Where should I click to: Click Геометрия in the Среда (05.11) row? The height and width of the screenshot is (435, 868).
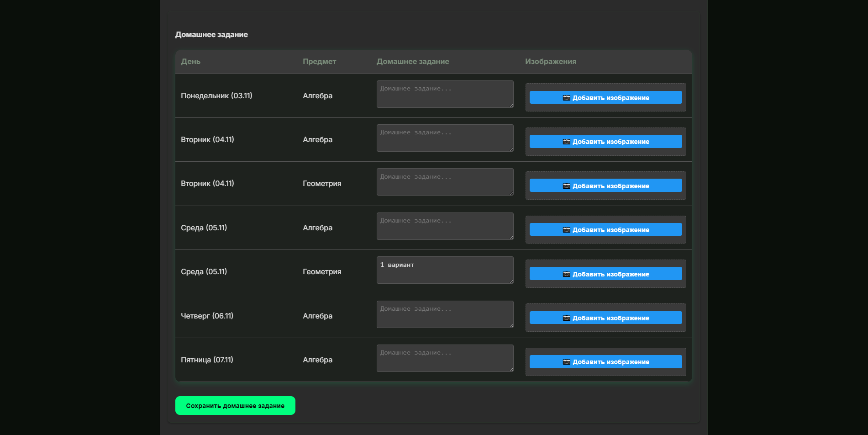click(x=322, y=271)
